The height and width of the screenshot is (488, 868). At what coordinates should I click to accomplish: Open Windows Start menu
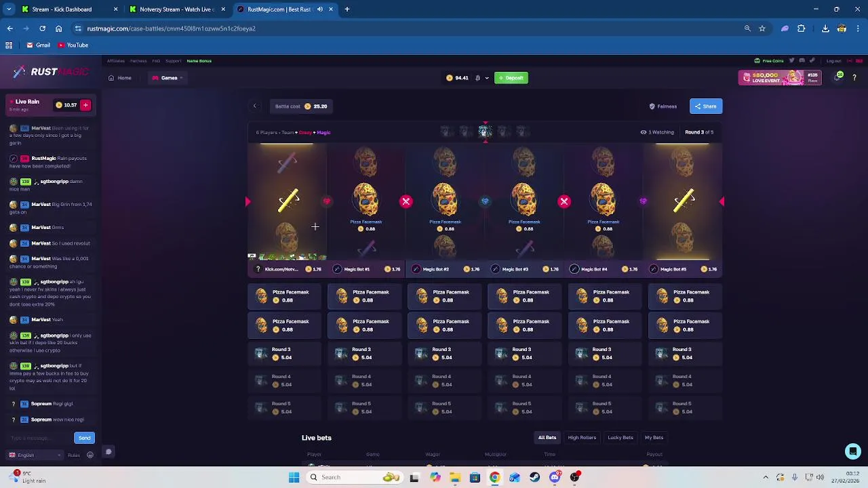coord(294,477)
